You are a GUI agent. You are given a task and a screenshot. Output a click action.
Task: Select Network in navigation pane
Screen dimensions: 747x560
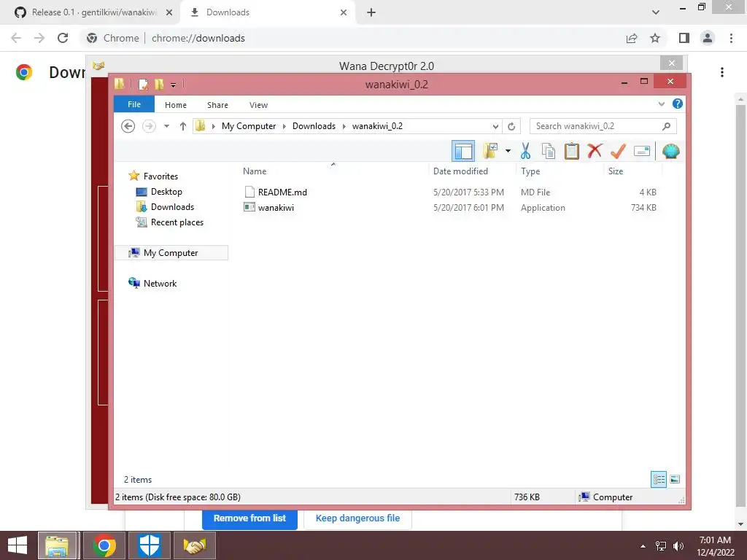pos(160,284)
